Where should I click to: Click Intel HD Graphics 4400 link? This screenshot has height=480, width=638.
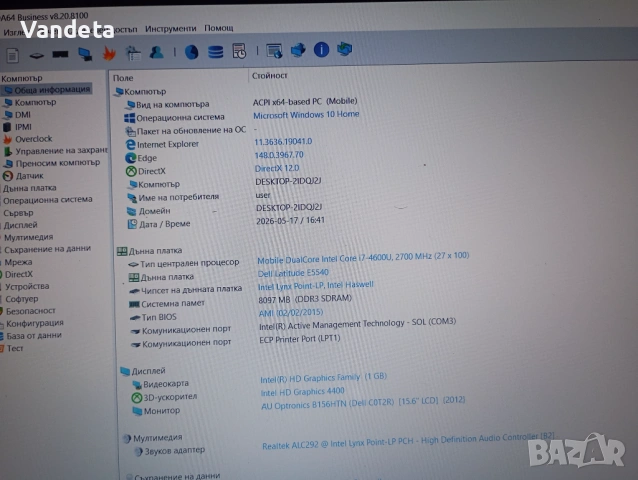point(302,392)
